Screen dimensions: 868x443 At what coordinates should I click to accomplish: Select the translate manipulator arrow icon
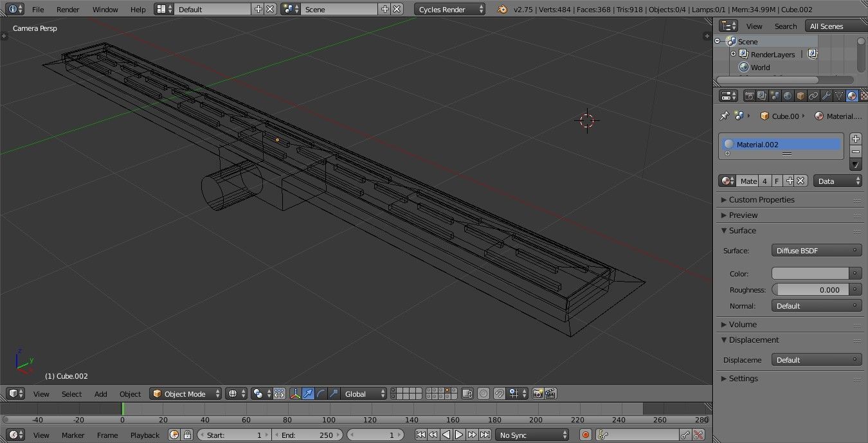309,393
